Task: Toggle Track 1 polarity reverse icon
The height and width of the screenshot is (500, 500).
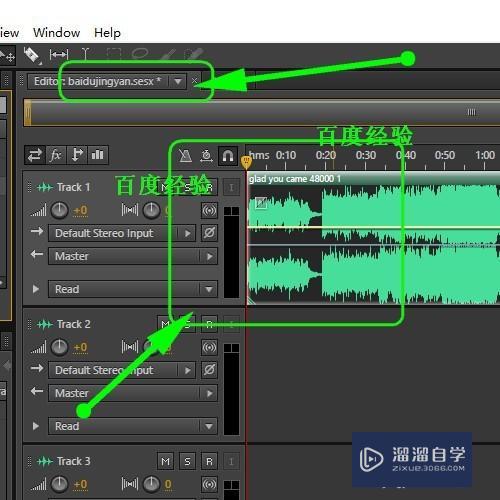Action: click(x=209, y=233)
